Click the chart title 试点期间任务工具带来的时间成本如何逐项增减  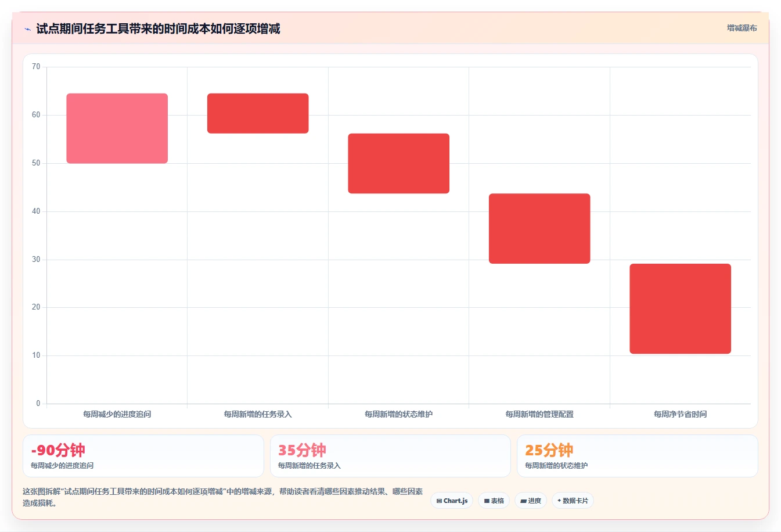(158, 28)
